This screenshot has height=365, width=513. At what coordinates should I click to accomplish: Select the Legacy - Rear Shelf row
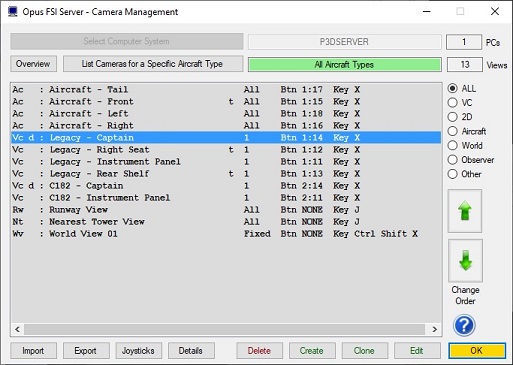click(226, 174)
